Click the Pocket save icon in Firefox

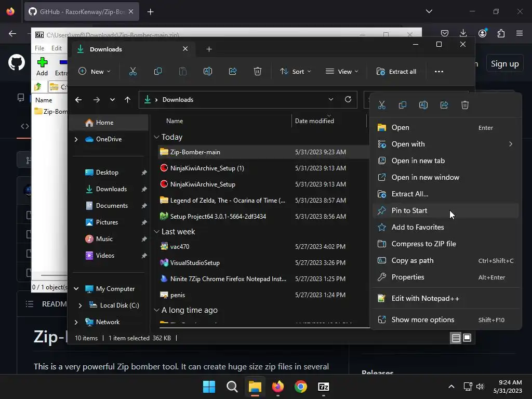coord(445,33)
